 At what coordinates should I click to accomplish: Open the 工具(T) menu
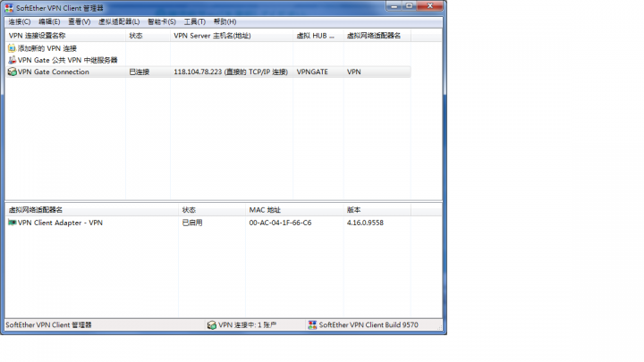tap(195, 21)
